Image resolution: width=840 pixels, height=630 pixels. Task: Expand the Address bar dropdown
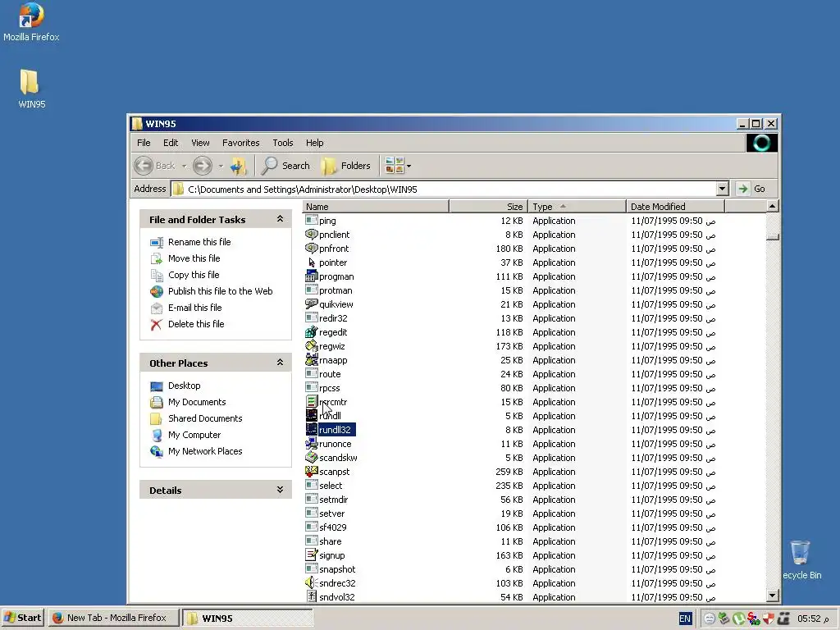click(722, 189)
